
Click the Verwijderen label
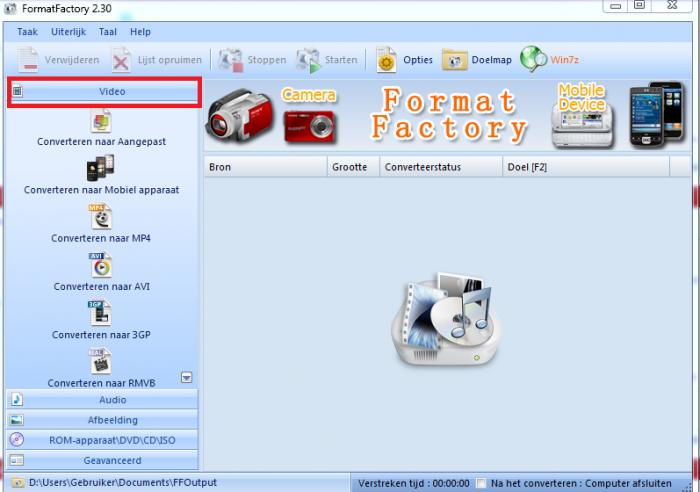point(72,60)
